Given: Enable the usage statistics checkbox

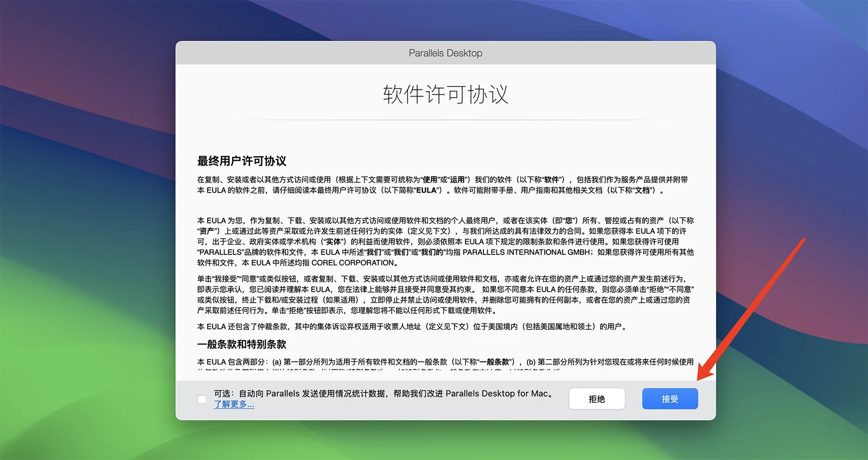Looking at the screenshot, I should [x=202, y=399].
